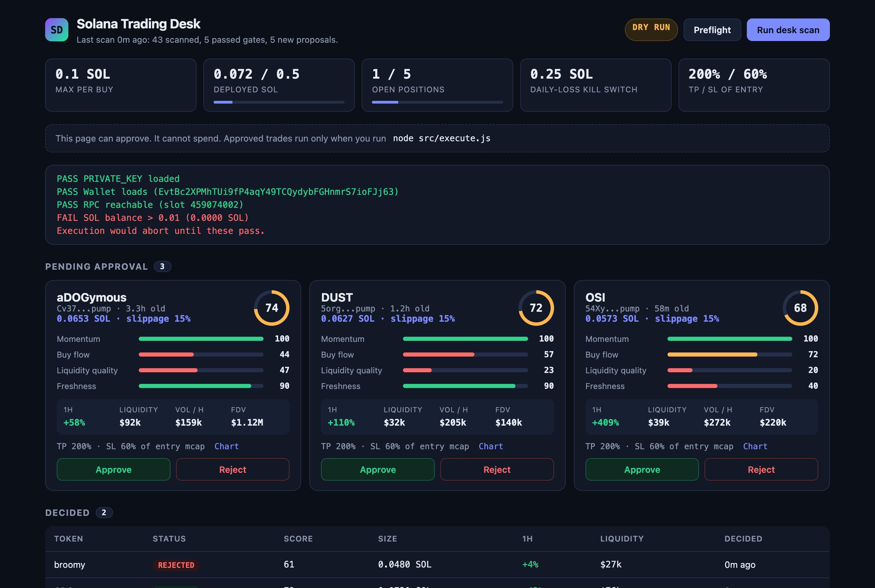Click the 0.25 SOL daily-loss kill switch card
The height and width of the screenshot is (588, 875).
tap(595, 85)
